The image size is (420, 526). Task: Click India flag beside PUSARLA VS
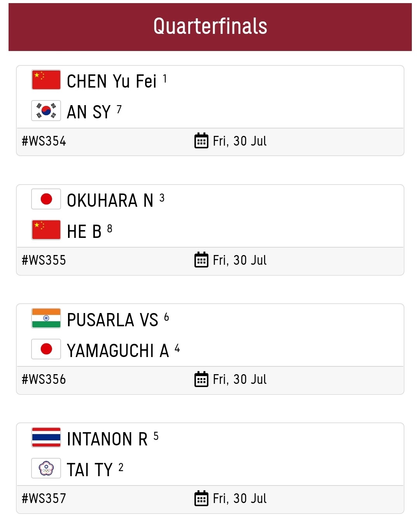click(x=46, y=318)
